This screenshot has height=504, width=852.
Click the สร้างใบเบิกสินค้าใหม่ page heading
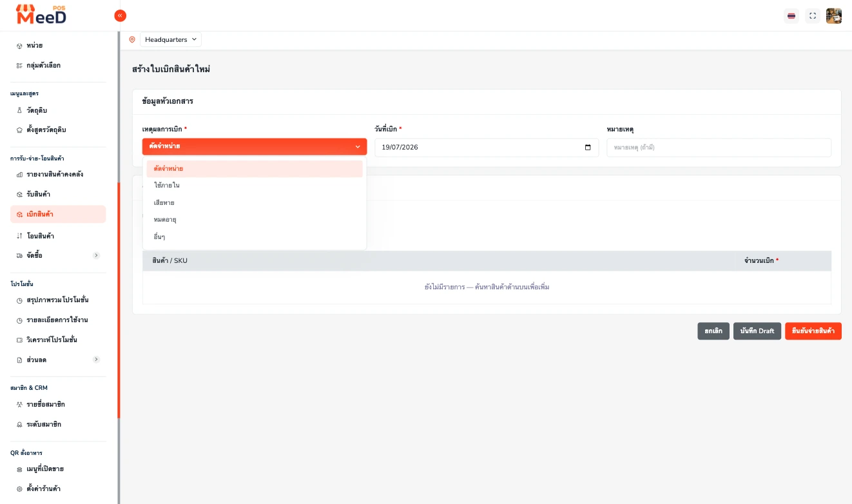coord(171,69)
